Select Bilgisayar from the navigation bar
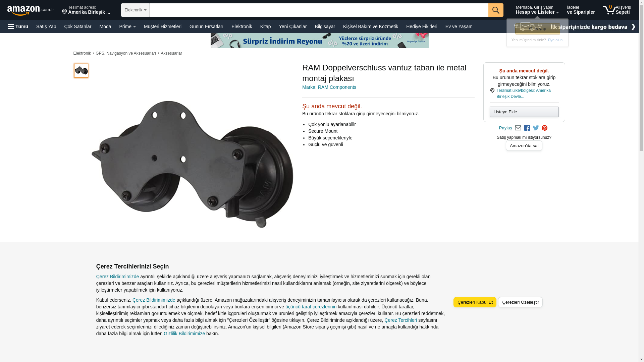The image size is (644, 362). click(x=325, y=26)
